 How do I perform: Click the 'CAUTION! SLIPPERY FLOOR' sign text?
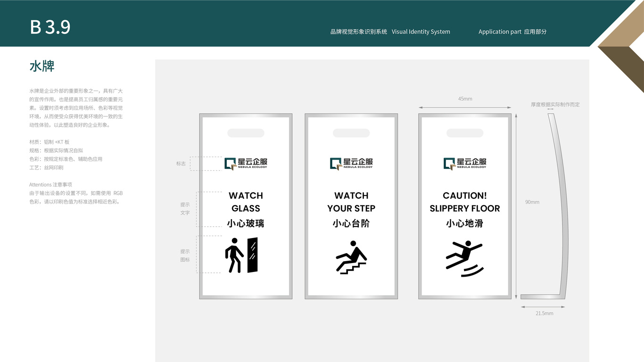pyautogui.click(x=465, y=202)
